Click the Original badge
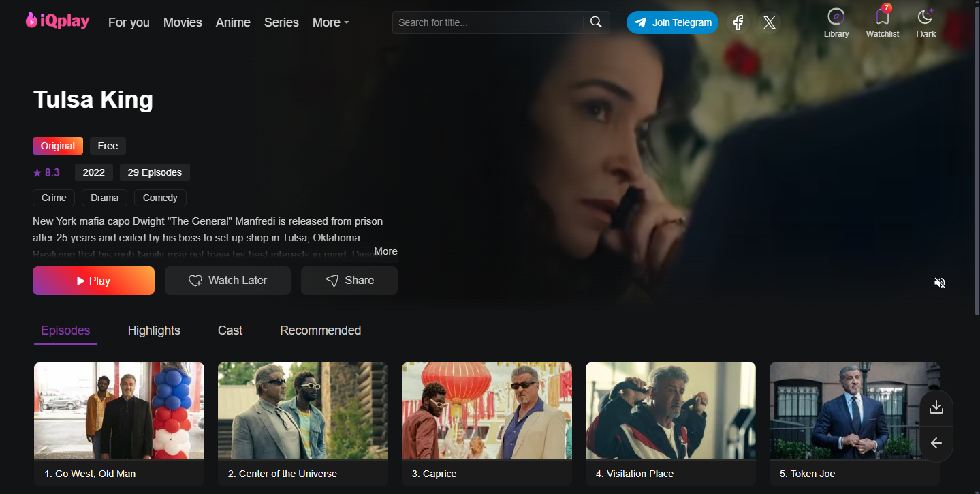This screenshot has height=494, width=980. coord(58,146)
